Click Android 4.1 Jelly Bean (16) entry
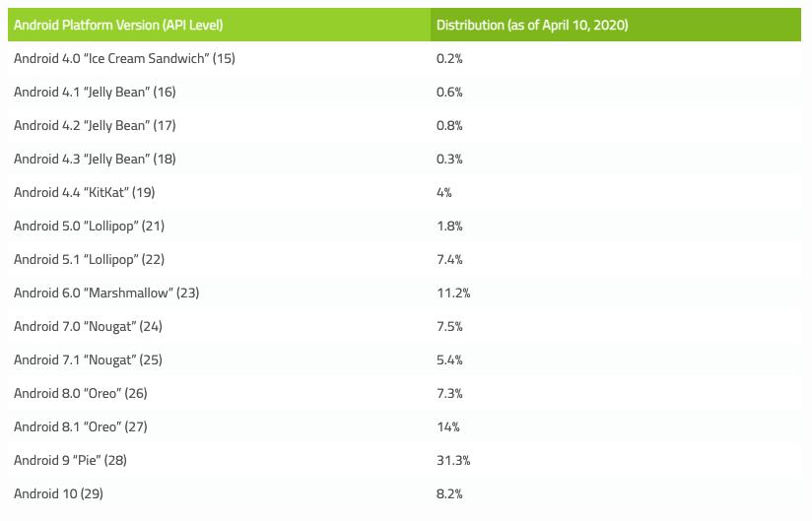This screenshot has width=812, height=521. [95, 92]
